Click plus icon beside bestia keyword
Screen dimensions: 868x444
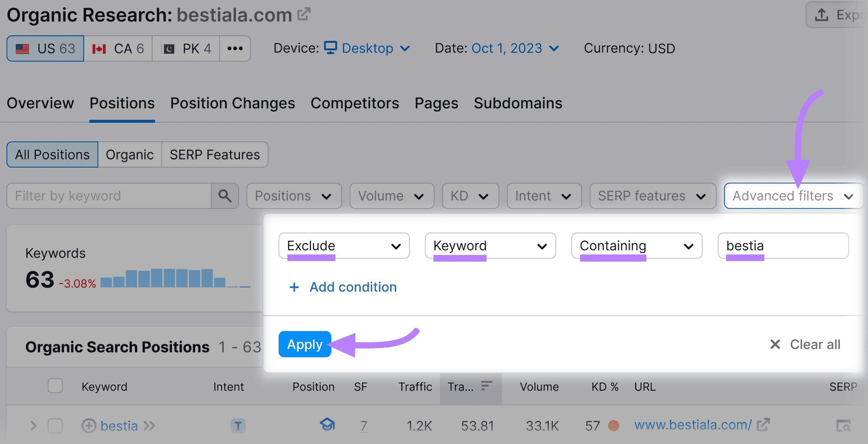coord(89,426)
